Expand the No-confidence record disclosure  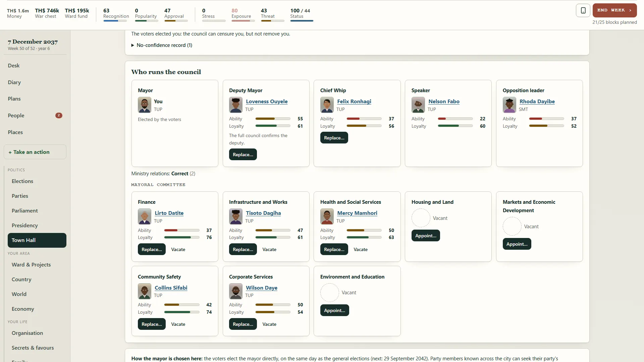point(162,45)
